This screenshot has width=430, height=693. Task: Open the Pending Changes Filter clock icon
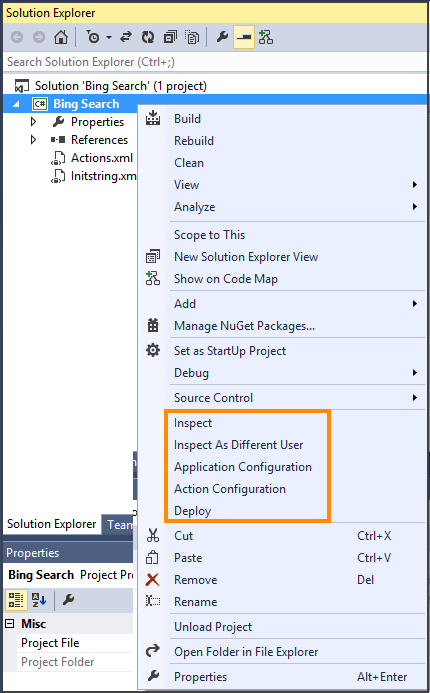(93, 37)
